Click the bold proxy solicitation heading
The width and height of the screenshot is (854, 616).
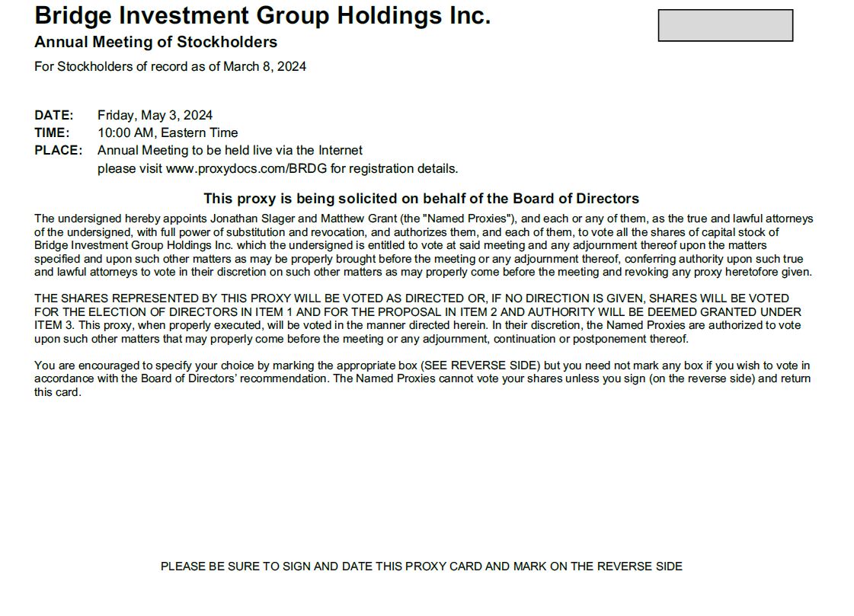421,199
